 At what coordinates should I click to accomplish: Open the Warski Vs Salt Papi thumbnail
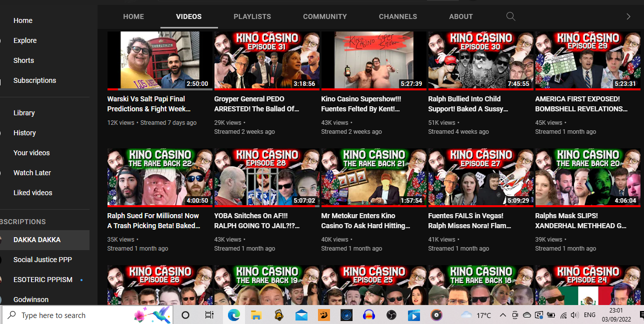click(x=160, y=61)
